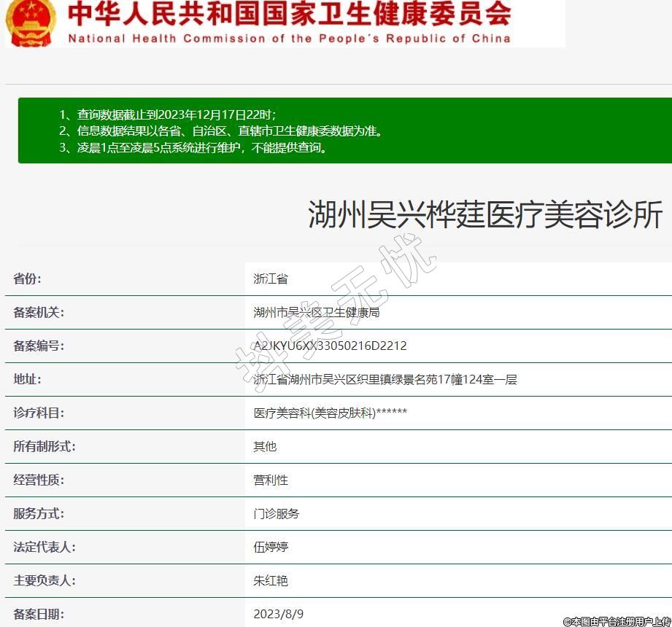Click the registration number A2JKYU6XX33050216D2212
Image resolution: width=672 pixels, height=627 pixels.
[x=330, y=346]
